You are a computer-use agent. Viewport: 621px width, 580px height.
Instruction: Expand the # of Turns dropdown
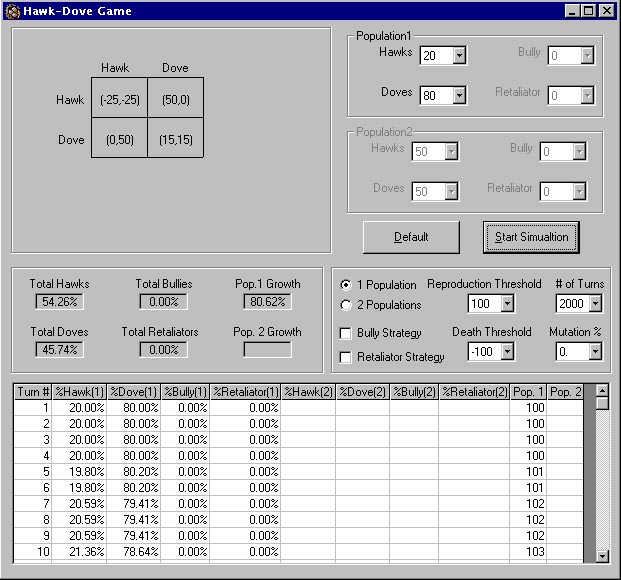click(595, 304)
